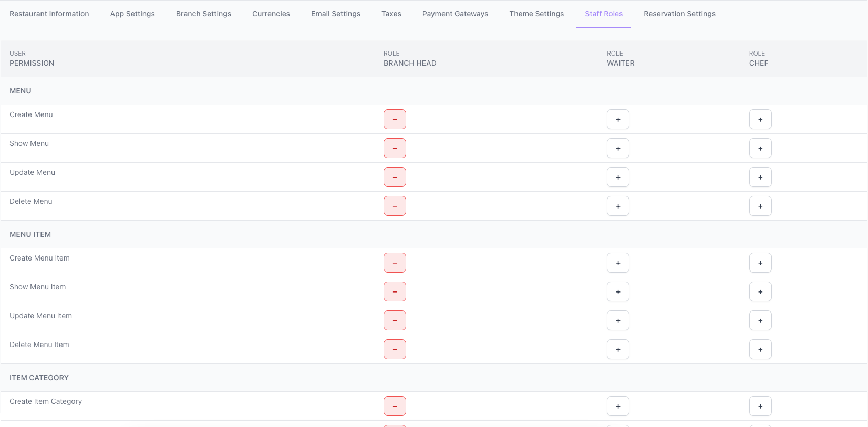The image size is (868, 427).
Task: Revoke Create Menu permission for Branch Head
Action: [395, 119]
